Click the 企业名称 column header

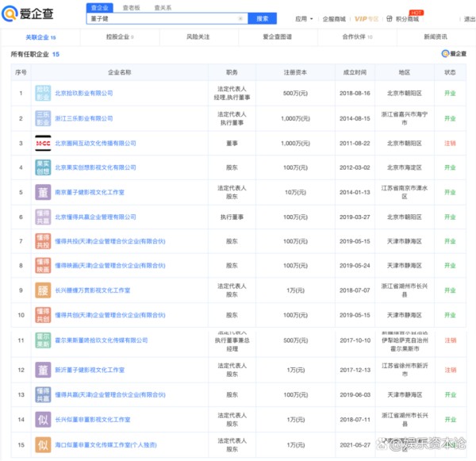[120, 72]
